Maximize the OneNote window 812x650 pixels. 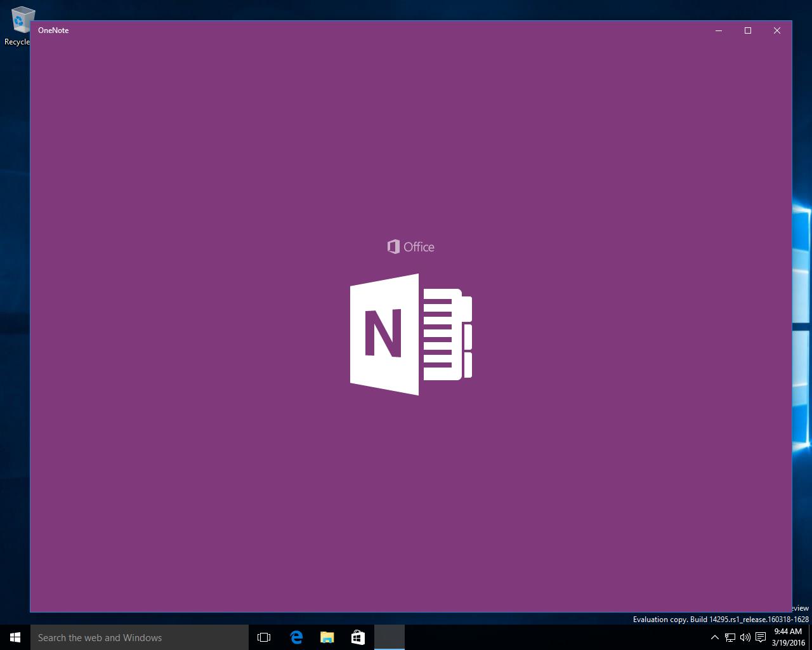point(748,30)
